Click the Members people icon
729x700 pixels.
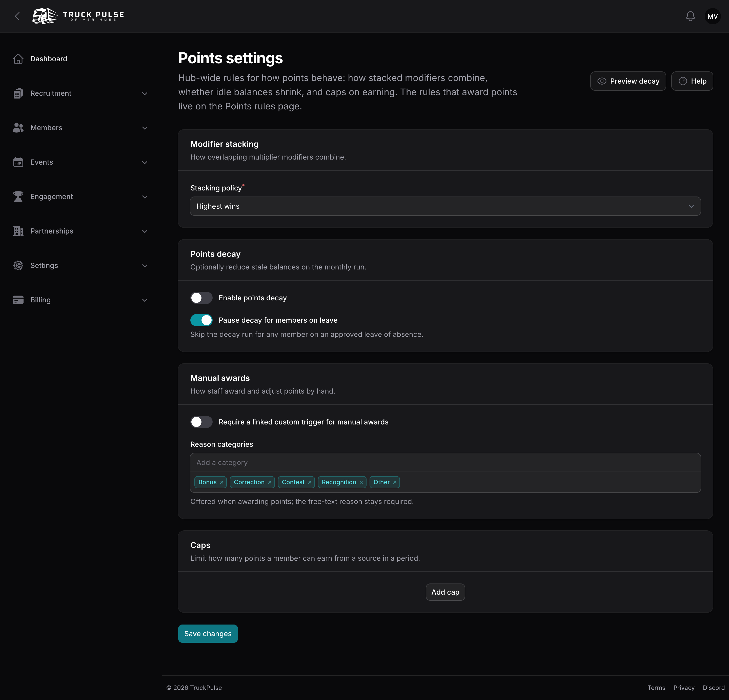click(18, 128)
